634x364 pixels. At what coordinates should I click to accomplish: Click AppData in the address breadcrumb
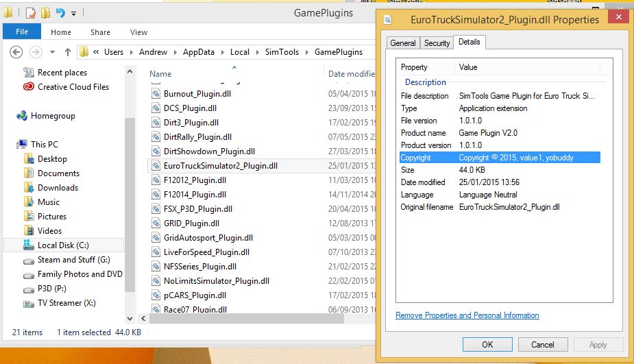199,52
